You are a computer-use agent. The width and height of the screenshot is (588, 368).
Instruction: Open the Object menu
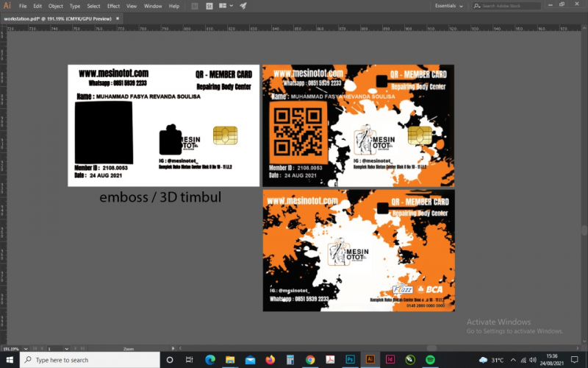56,6
